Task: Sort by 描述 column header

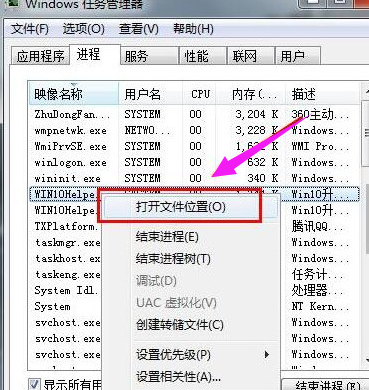Action: [x=322, y=94]
